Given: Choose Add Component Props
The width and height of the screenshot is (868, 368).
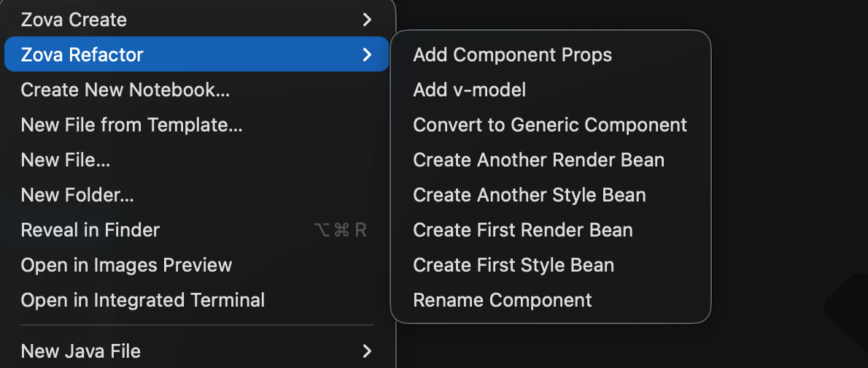Looking at the screenshot, I should (x=513, y=55).
